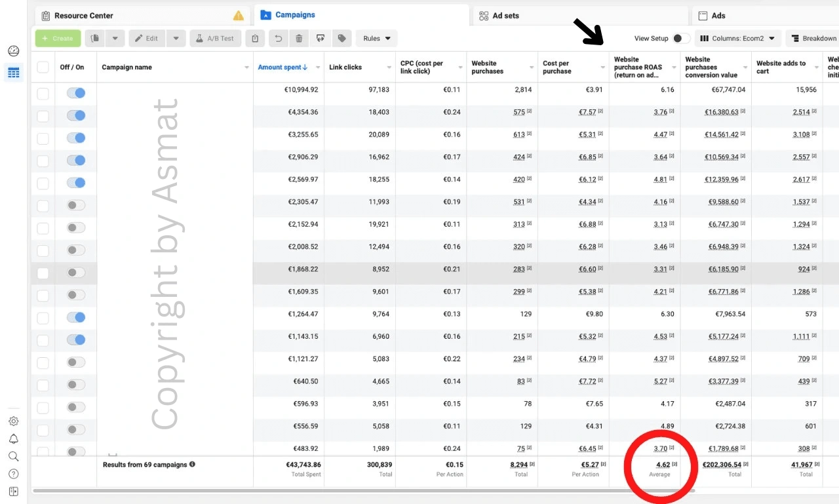Switch on the campaign with €1,868.22 spent
The width and height of the screenshot is (839, 504).
[76, 273]
